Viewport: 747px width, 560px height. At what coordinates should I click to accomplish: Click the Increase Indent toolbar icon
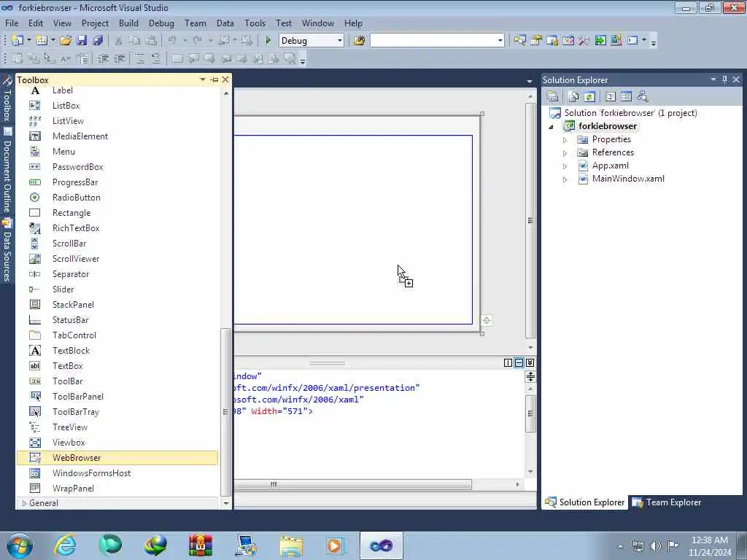(120, 58)
